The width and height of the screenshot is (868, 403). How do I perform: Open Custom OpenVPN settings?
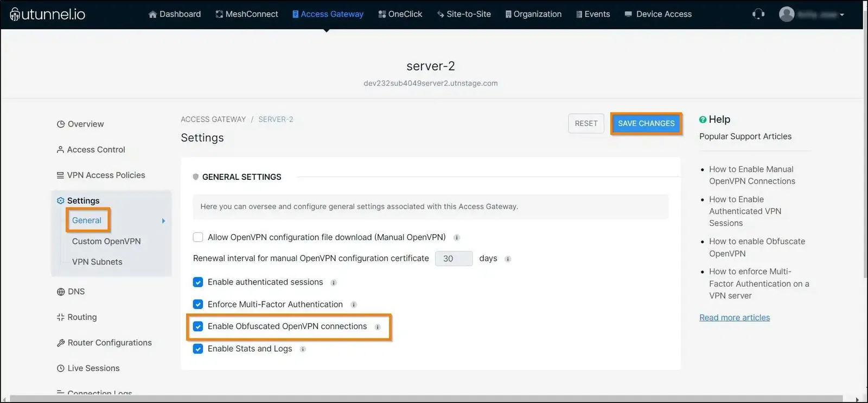click(x=106, y=241)
